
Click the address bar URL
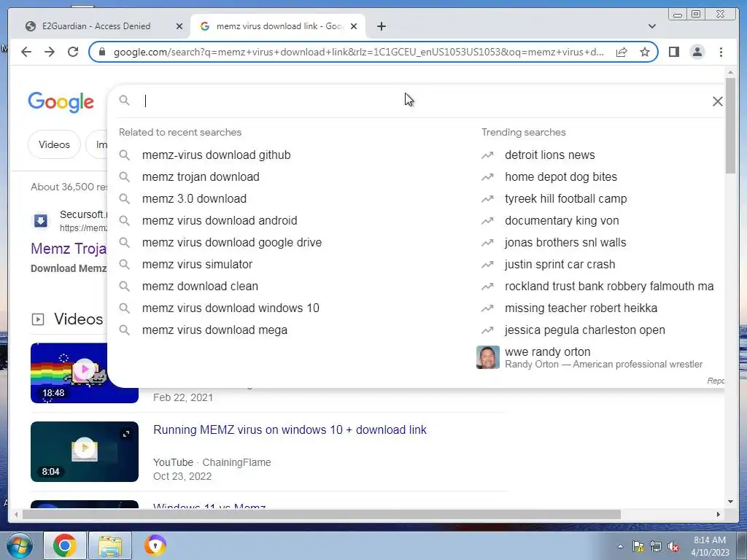358,52
